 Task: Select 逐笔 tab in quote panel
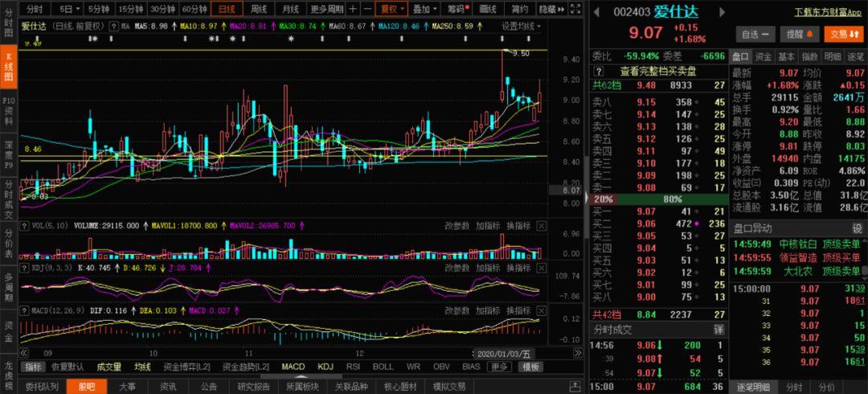tap(854, 56)
